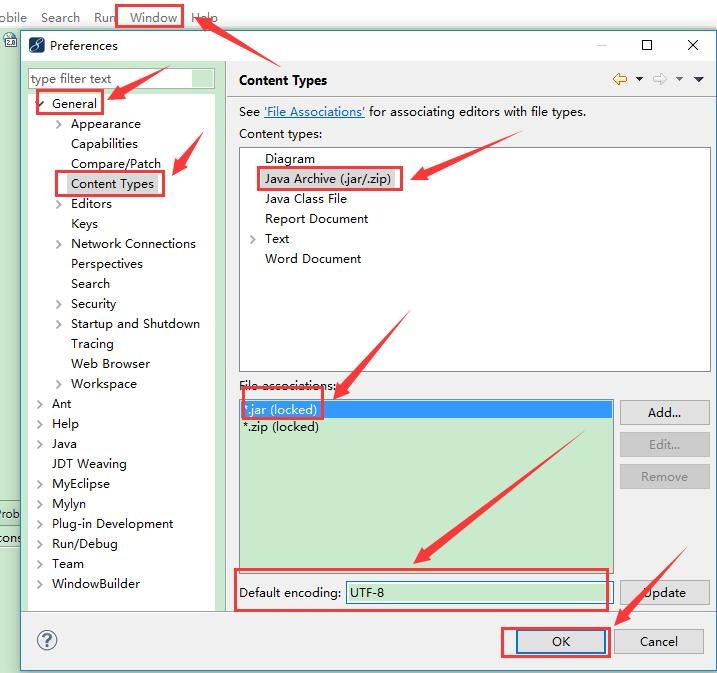Click the Cancel button
The height and width of the screenshot is (673, 717).
coord(658,641)
